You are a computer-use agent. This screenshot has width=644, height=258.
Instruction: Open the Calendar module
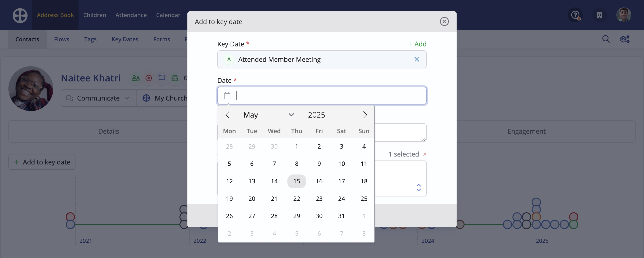coord(168,15)
